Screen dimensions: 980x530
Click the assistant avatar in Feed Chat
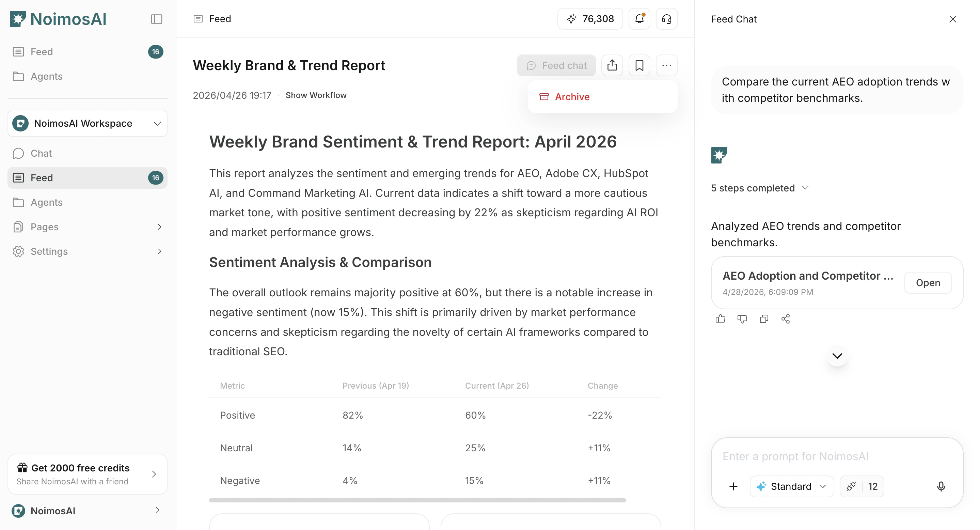click(719, 155)
